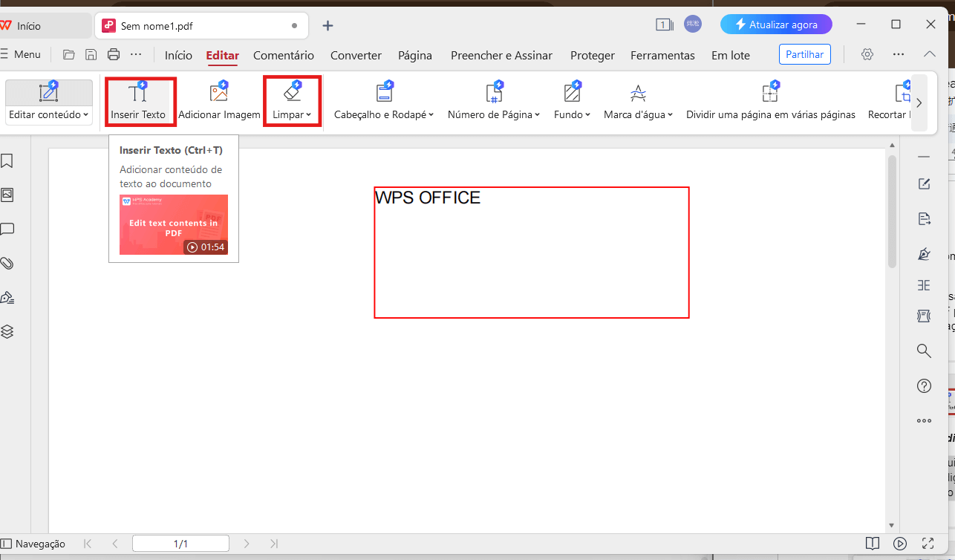This screenshot has height=560, width=955.
Task: Open the Ferramentas tab
Action: pos(662,55)
